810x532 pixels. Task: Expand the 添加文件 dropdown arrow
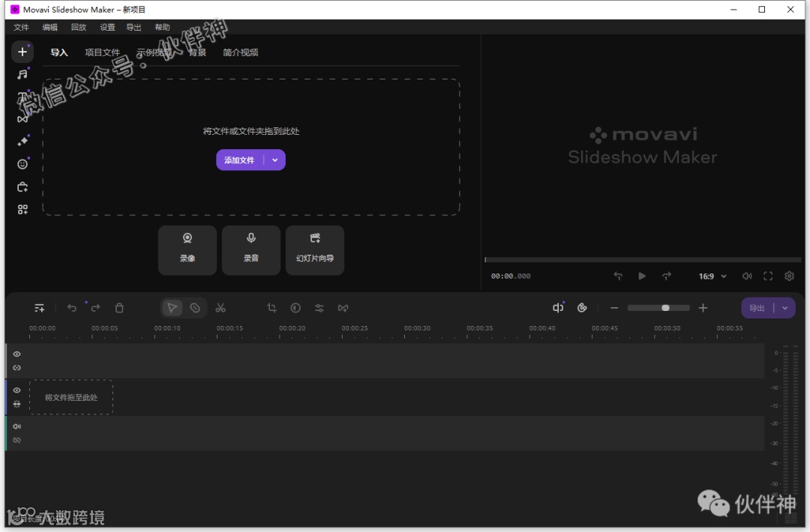(274, 160)
